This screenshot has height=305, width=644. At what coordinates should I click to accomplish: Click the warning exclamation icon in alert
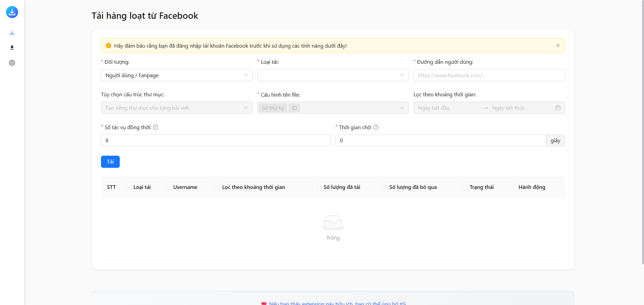(x=108, y=46)
